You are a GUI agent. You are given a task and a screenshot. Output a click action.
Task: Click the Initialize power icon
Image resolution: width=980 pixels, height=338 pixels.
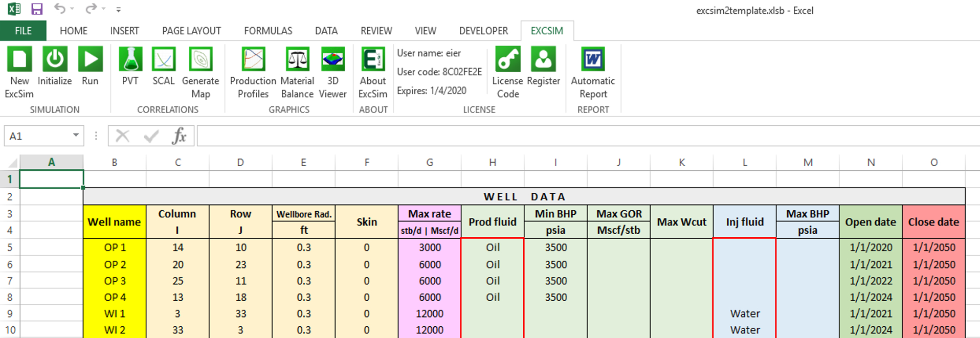(55, 59)
